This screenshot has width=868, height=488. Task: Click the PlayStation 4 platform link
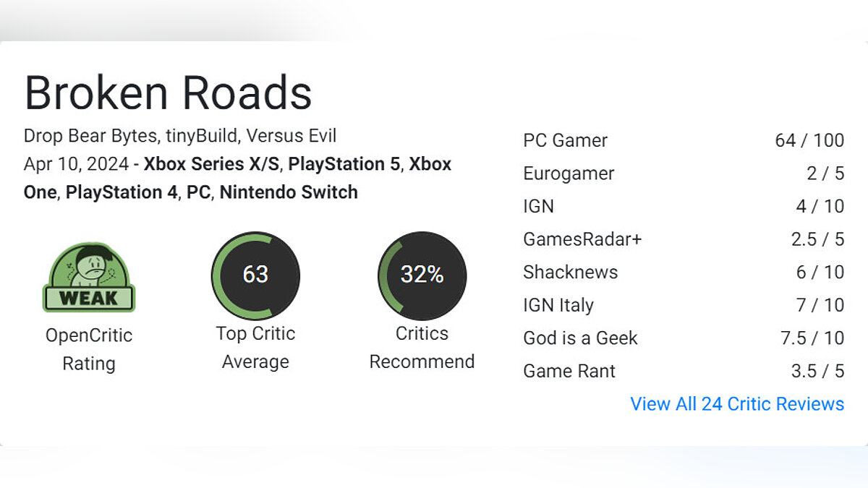tap(122, 192)
